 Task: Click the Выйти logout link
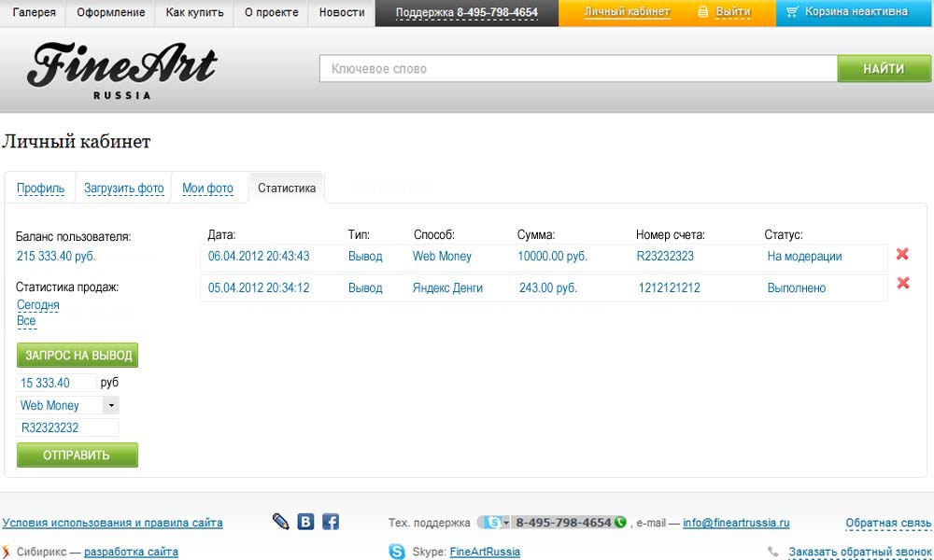coord(732,12)
